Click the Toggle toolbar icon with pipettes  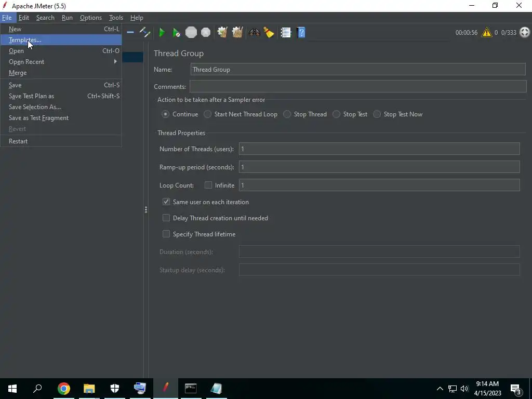[x=145, y=33]
